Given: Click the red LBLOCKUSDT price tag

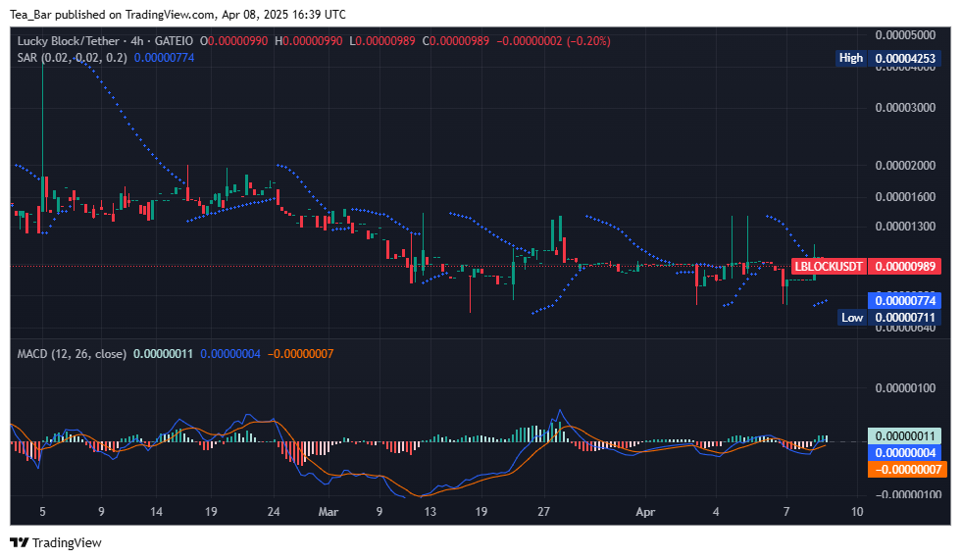Looking at the screenshot, I should point(829,267).
